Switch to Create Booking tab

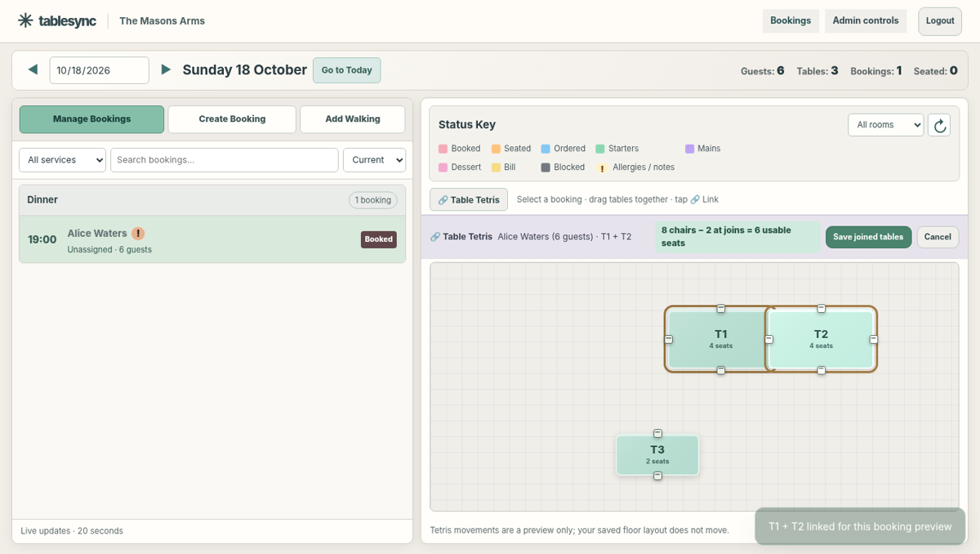pos(232,119)
